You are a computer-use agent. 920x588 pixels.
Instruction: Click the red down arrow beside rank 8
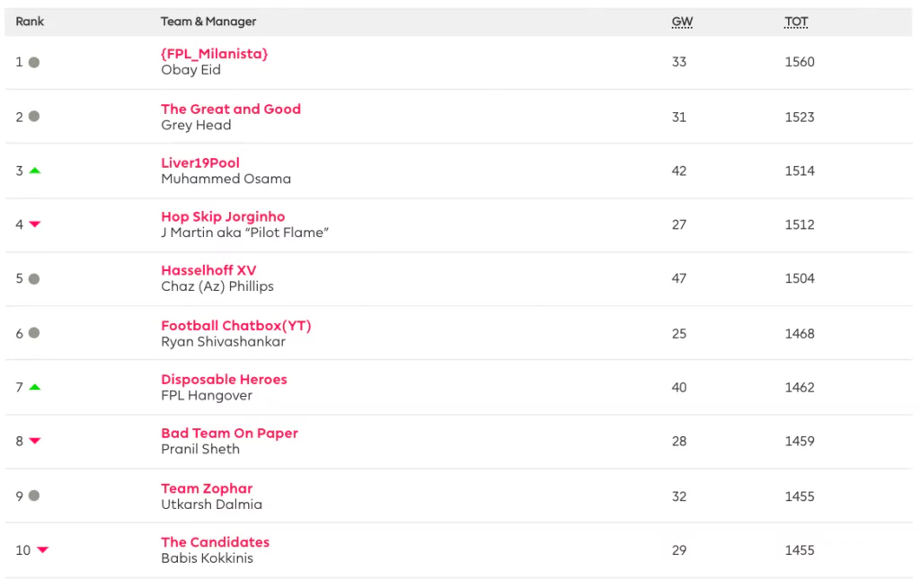click(x=35, y=441)
